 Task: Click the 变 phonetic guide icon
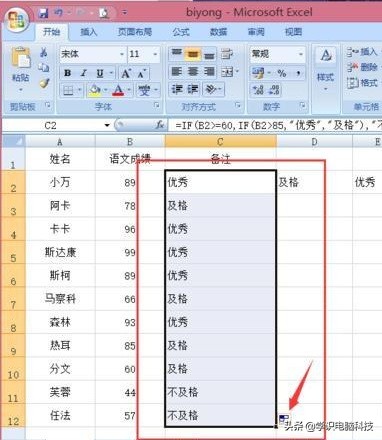pyautogui.click(x=144, y=90)
